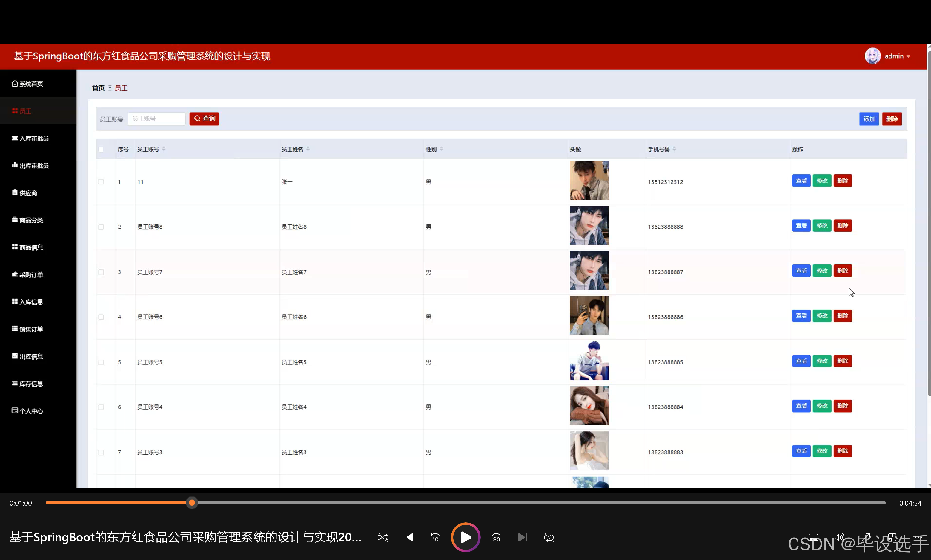Check the row for 员工账号7
This screenshot has width=931, height=560.
pos(101,272)
